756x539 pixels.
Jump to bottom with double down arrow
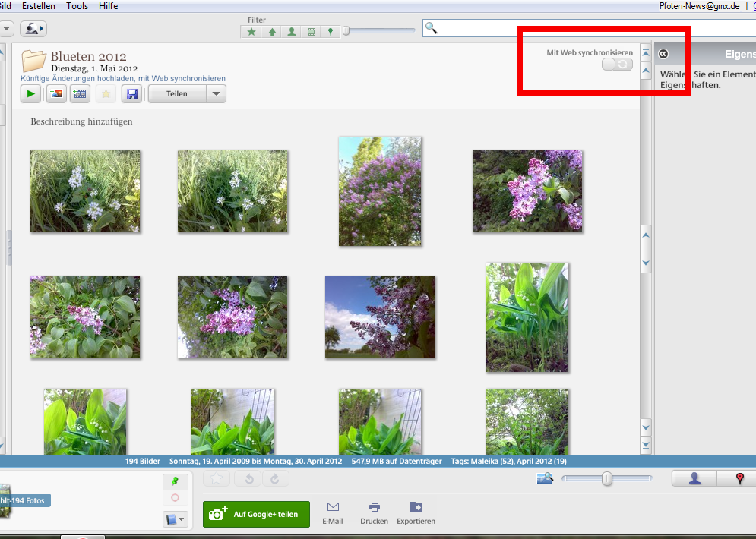[x=646, y=446]
